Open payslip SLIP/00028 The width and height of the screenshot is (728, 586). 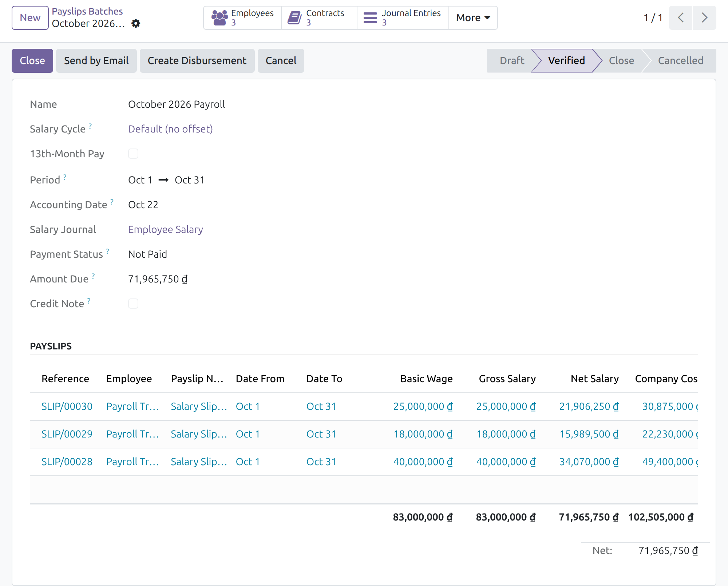point(67,462)
